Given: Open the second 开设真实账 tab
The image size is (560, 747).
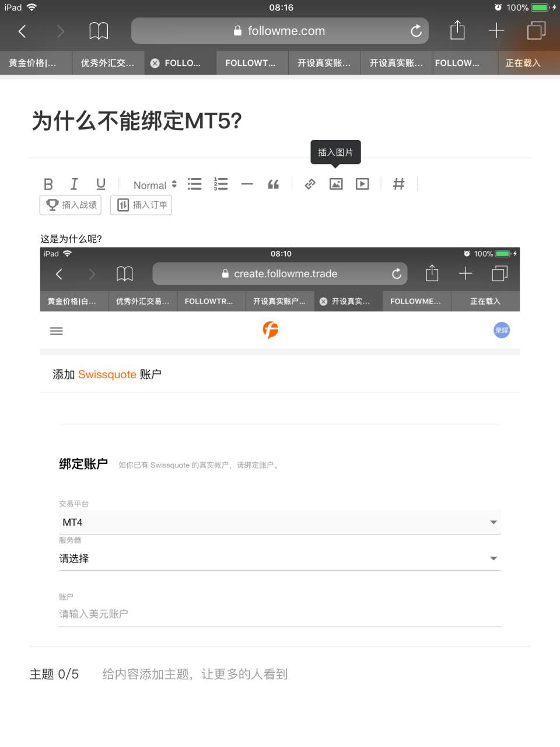Looking at the screenshot, I should pos(397,63).
